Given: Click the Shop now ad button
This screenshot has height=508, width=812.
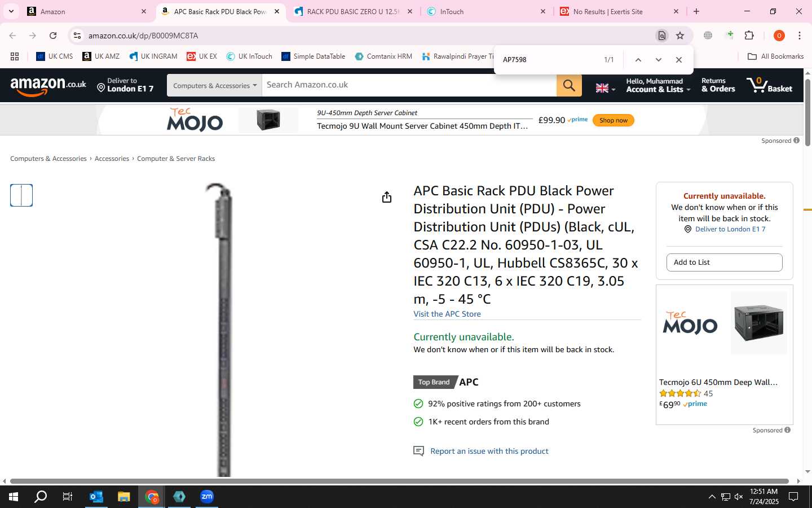Looking at the screenshot, I should 613,120.
